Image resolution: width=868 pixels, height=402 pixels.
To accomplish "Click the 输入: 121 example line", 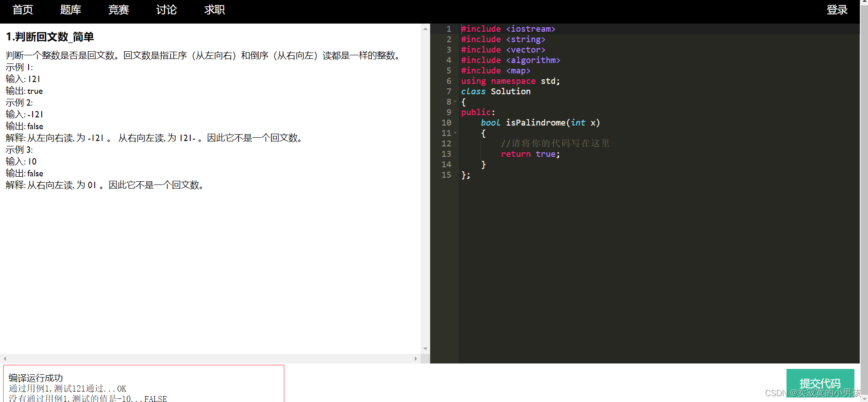I will [23, 79].
